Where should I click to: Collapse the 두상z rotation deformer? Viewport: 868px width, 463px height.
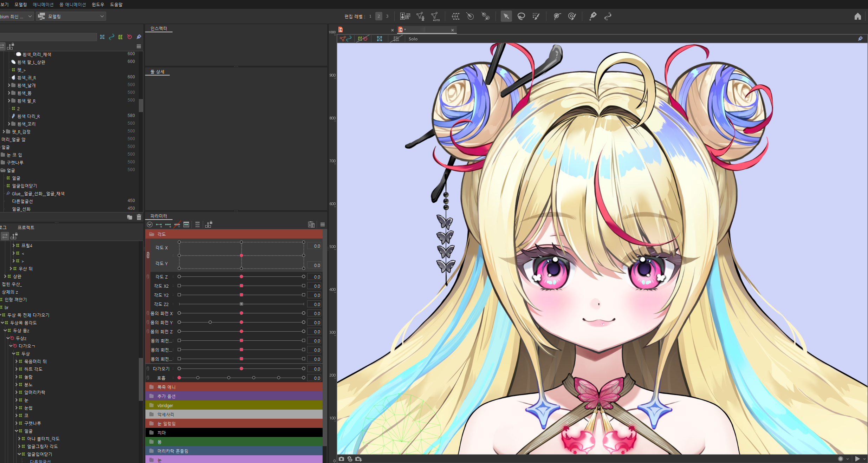(x=8, y=338)
